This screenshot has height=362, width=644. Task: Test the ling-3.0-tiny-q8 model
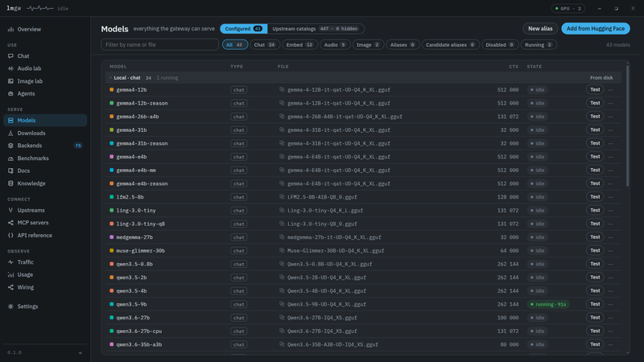point(595,224)
